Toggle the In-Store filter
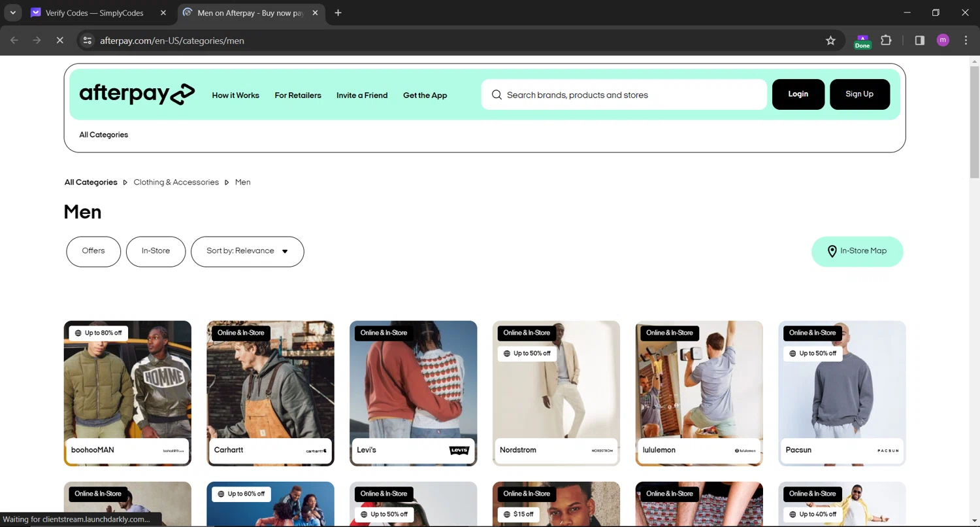 155,252
